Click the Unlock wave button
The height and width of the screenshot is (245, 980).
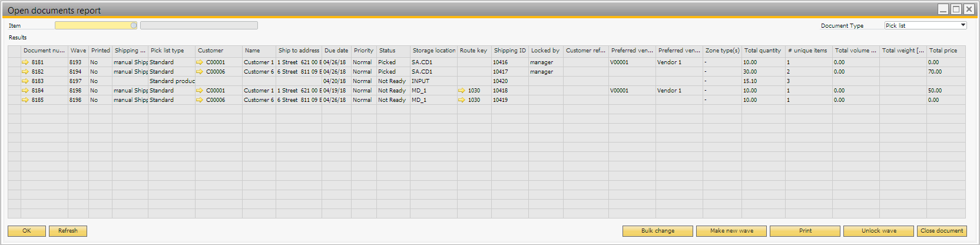click(x=879, y=231)
